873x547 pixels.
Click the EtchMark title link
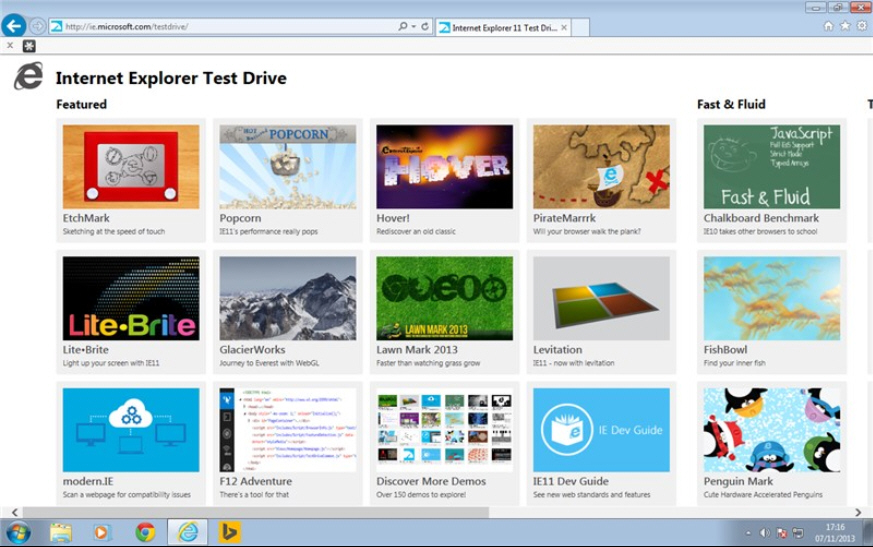[86, 218]
